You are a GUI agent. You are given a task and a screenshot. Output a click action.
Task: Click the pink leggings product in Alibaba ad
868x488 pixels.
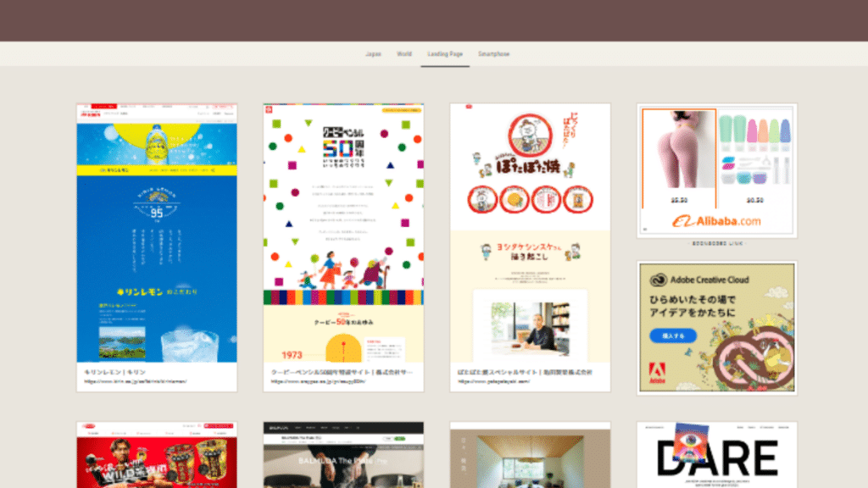coord(679,157)
